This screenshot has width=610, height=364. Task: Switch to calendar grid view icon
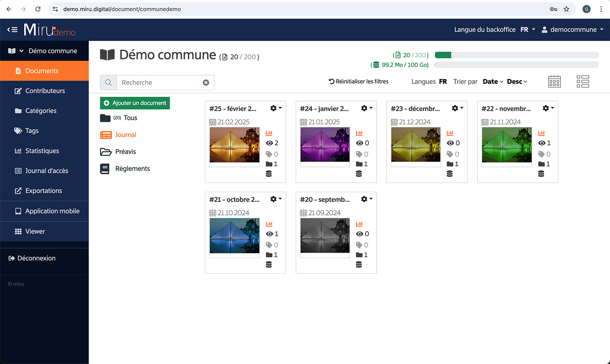(x=554, y=82)
